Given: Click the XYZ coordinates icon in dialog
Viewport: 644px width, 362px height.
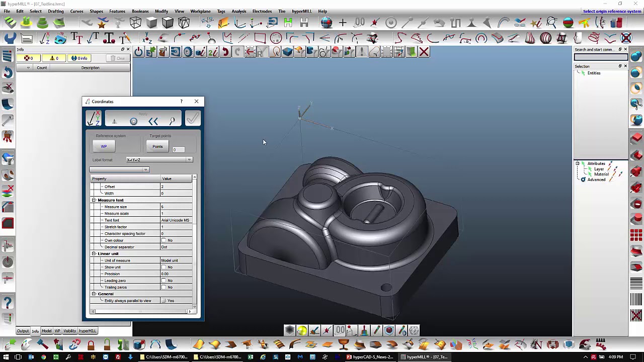Looking at the screenshot, I should [x=94, y=119].
